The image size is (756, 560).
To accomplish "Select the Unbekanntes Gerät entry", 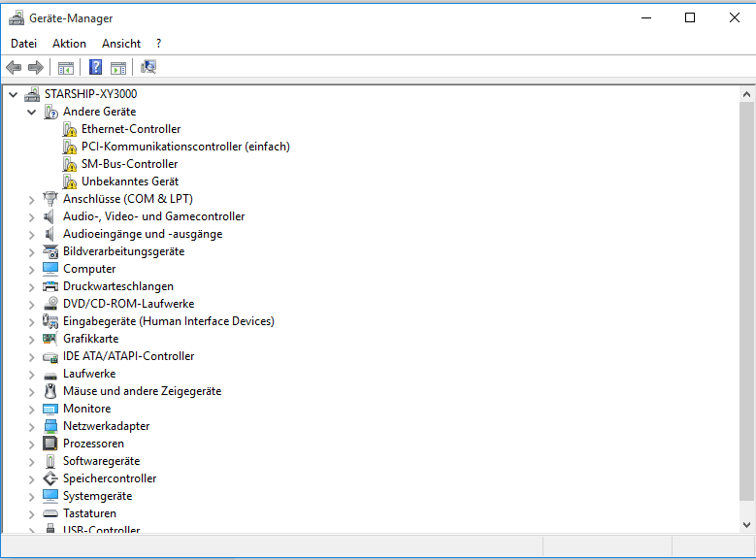I will tap(130, 181).
